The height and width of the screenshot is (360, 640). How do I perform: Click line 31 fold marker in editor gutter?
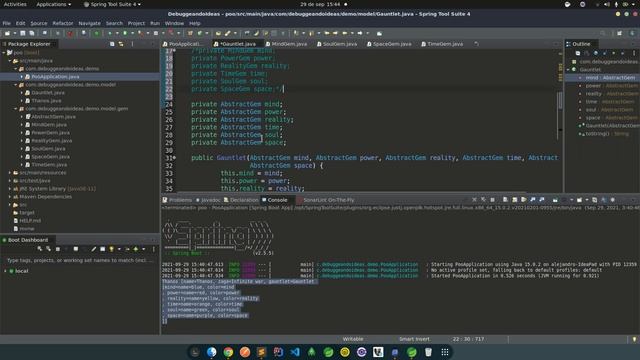[175, 158]
